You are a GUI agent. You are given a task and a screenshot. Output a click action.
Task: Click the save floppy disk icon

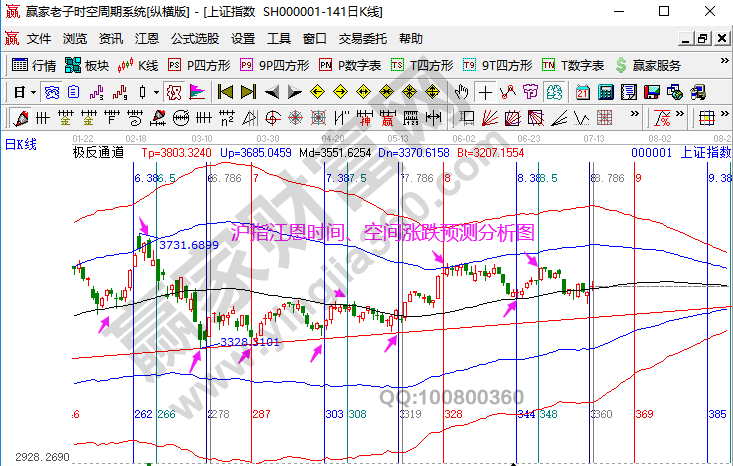coord(652,92)
